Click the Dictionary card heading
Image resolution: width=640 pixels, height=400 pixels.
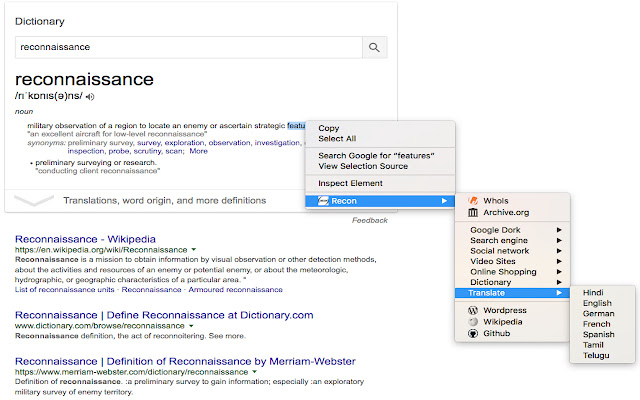coord(40,21)
